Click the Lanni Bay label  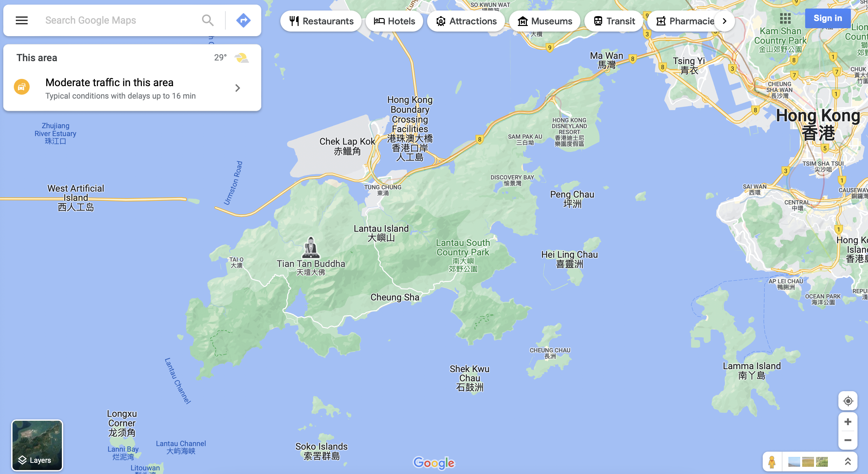point(123,453)
